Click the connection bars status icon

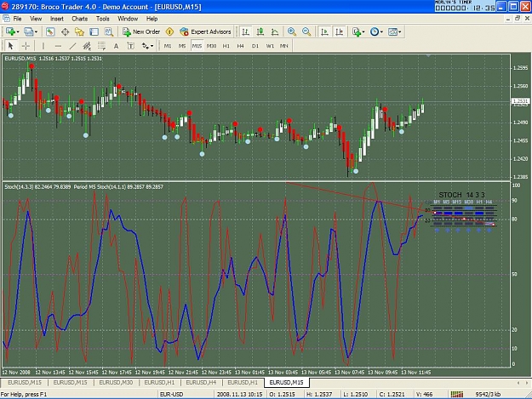click(457, 394)
